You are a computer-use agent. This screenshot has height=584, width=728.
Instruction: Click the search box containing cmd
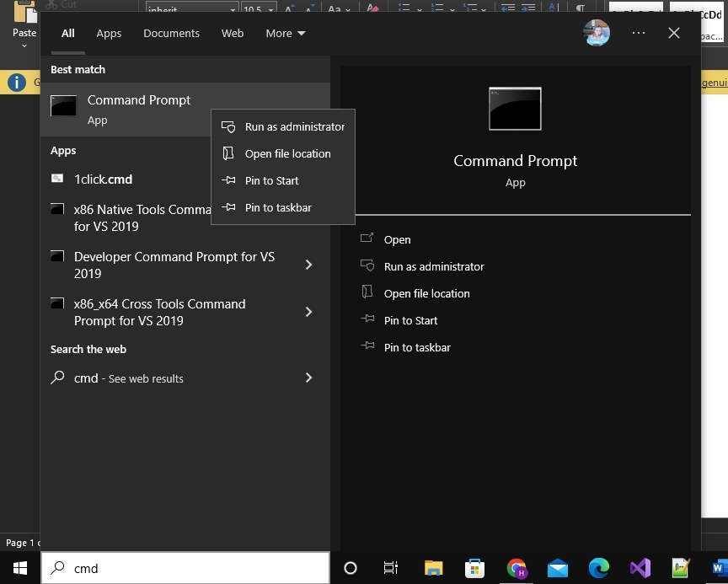pos(185,568)
